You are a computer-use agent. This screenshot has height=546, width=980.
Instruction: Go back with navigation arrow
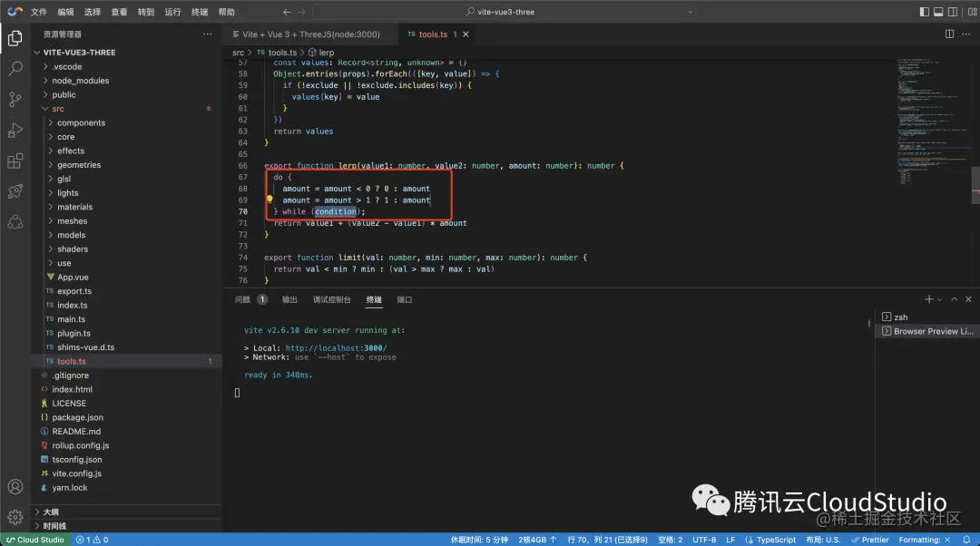(x=287, y=12)
